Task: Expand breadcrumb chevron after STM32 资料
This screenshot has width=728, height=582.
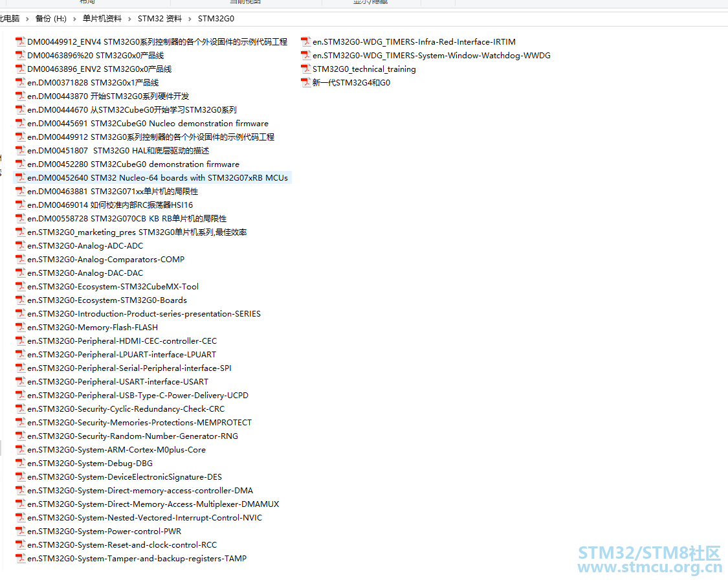Action: pyautogui.click(x=190, y=19)
